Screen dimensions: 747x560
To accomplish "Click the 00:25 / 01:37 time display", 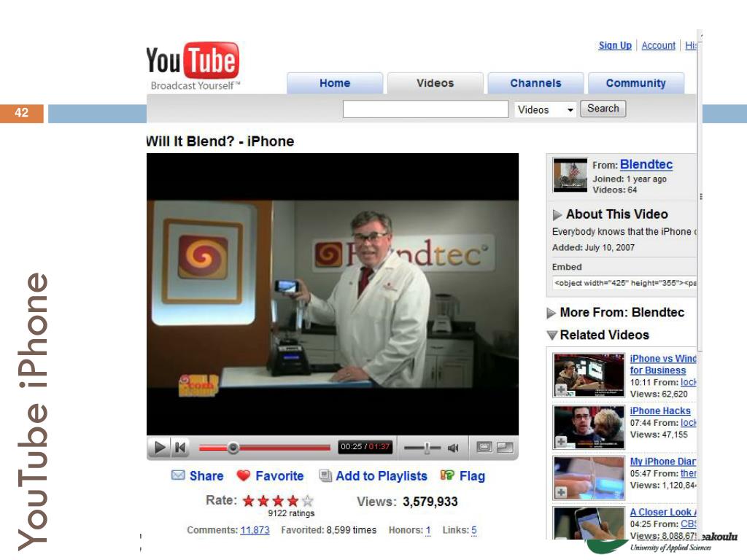I will [365, 447].
